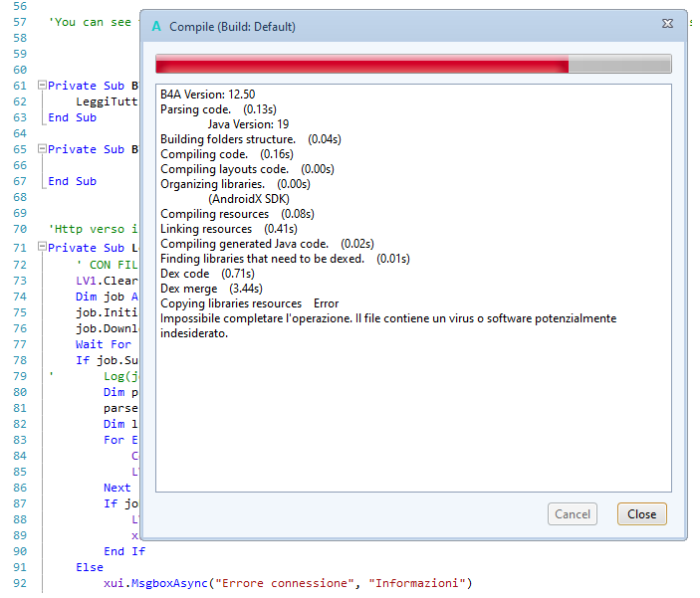Collapse the Sub block at line 65
700x598 pixels.
42,148
